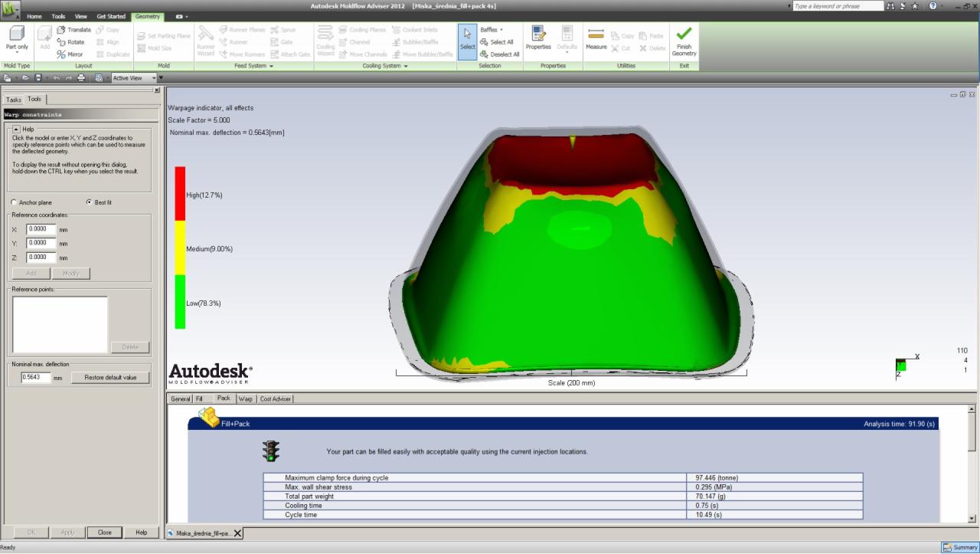
Task: Open the View ribbon tab
Action: tap(80, 16)
